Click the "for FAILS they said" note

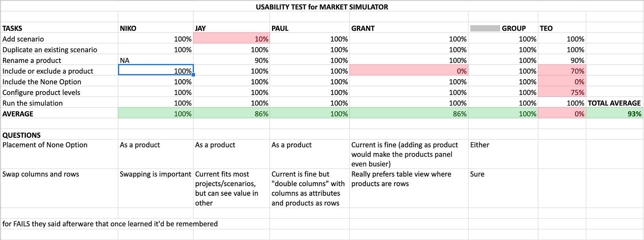[x=110, y=224]
